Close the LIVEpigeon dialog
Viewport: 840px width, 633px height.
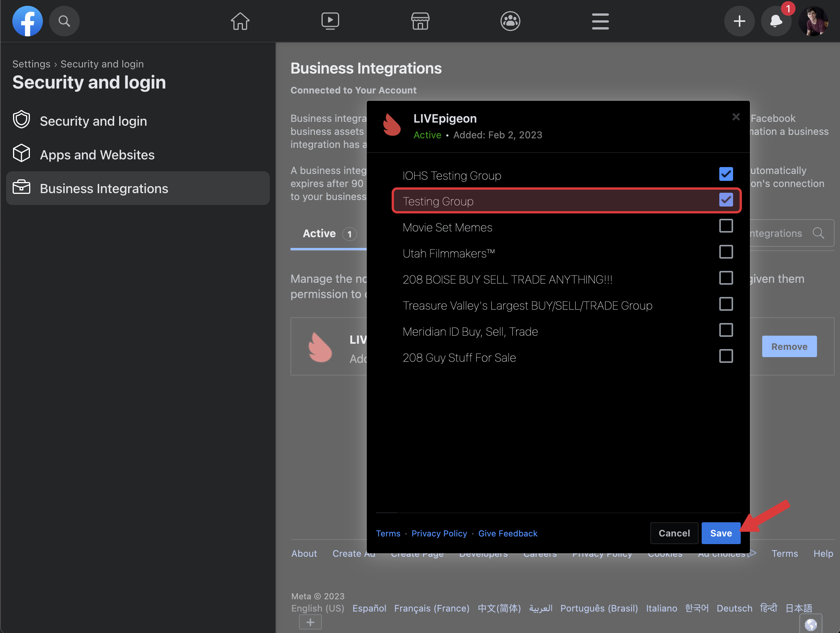(x=736, y=117)
